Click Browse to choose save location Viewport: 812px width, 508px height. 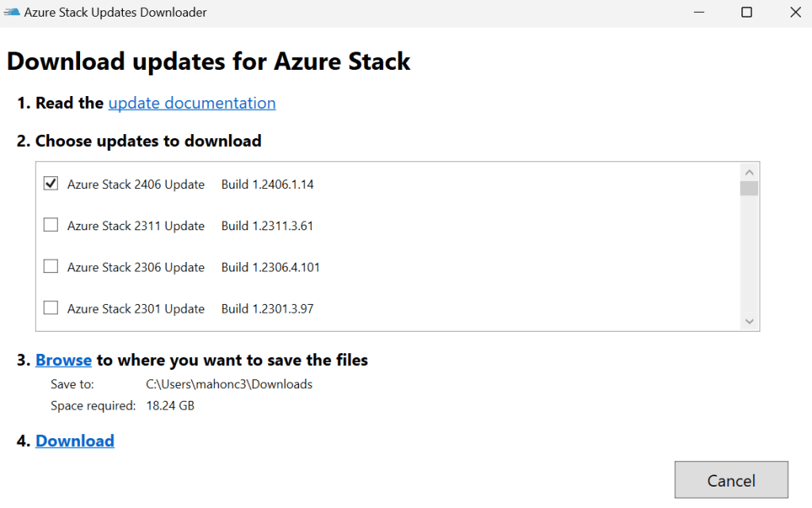[x=63, y=360]
